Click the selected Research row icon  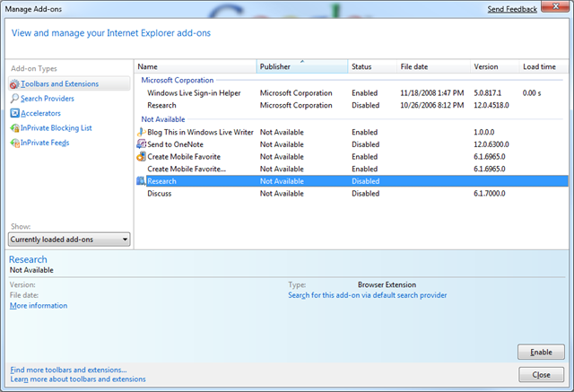(142, 181)
